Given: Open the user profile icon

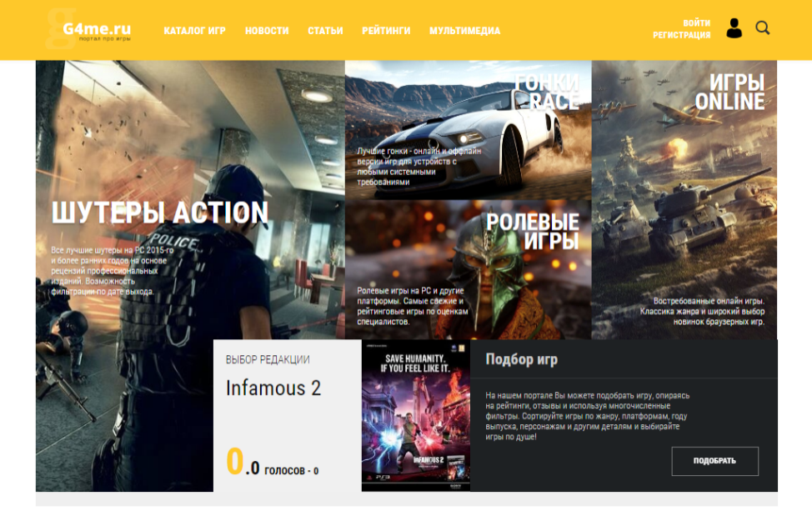Looking at the screenshot, I should (734, 28).
